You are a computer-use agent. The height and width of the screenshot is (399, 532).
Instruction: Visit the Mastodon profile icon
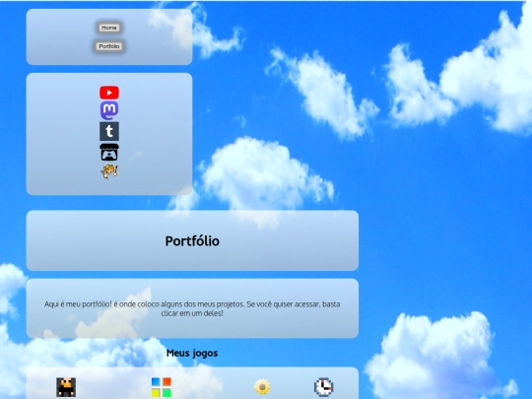109,110
